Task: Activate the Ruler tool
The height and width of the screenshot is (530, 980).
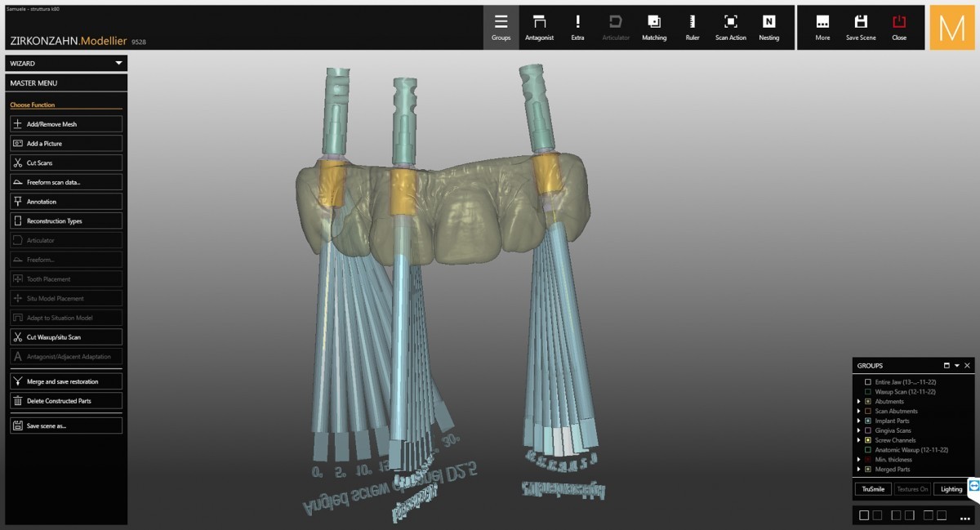Action: 692,27
